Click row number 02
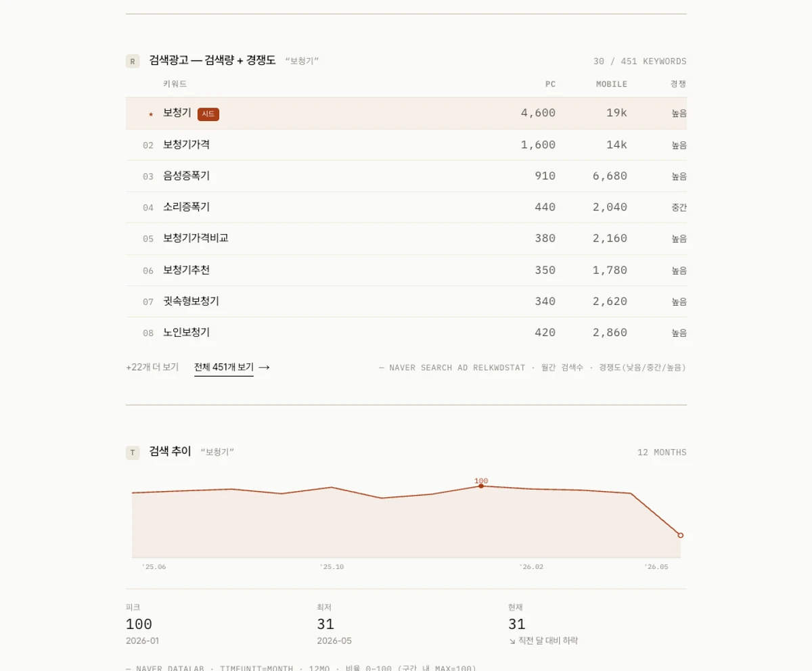This screenshot has width=812, height=671. (x=148, y=145)
